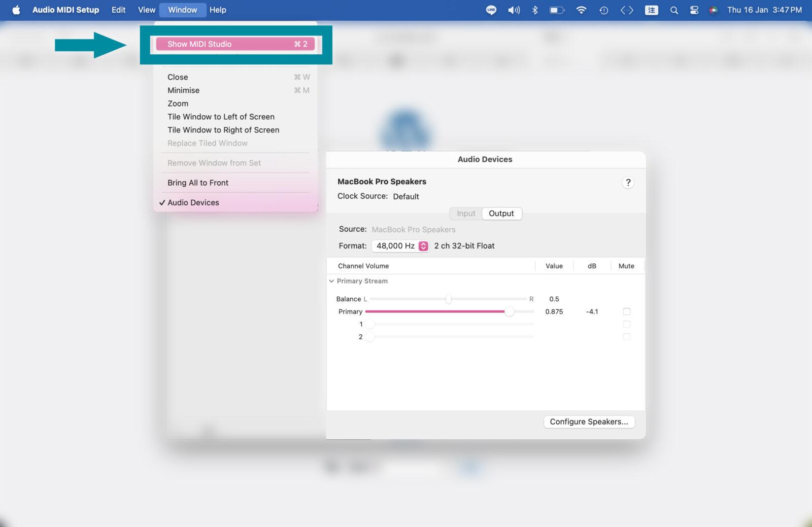Screen dimensions: 812x527
Task: Click the help question mark button
Action: pyautogui.click(x=628, y=183)
